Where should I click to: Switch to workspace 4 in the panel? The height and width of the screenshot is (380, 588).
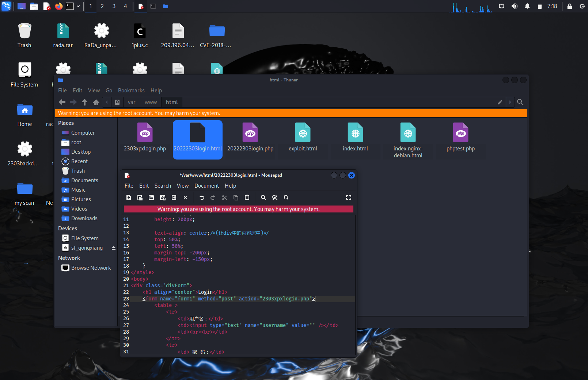[x=125, y=6]
